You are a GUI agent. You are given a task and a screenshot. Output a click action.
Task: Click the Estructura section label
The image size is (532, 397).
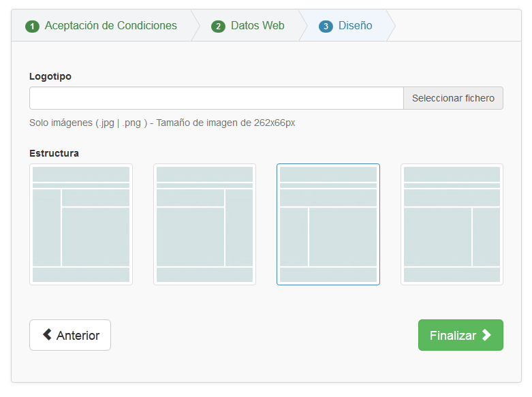point(54,153)
